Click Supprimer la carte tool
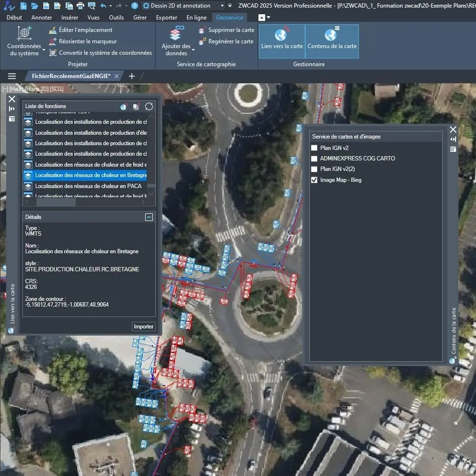Screen dimensions: 476x476 click(x=226, y=30)
